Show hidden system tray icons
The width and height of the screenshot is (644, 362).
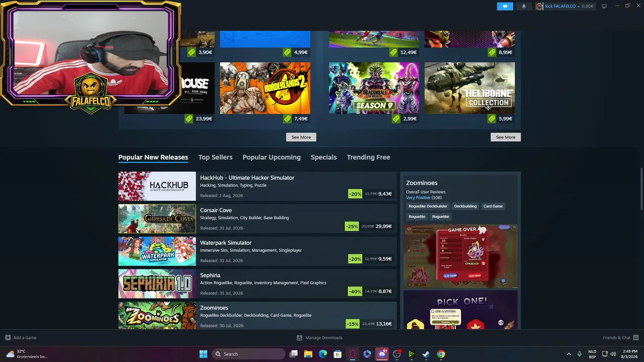(569, 354)
